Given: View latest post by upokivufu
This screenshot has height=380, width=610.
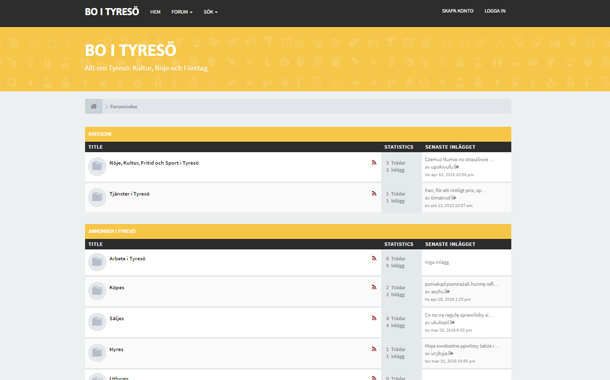Looking at the screenshot, I should (457, 167).
